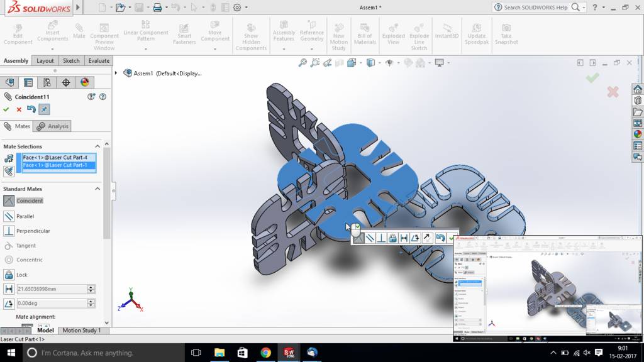Image resolution: width=644 pixels, height=362 pixels.
Task: Undo the mate in PropertyManager
Action: (31, 109)
